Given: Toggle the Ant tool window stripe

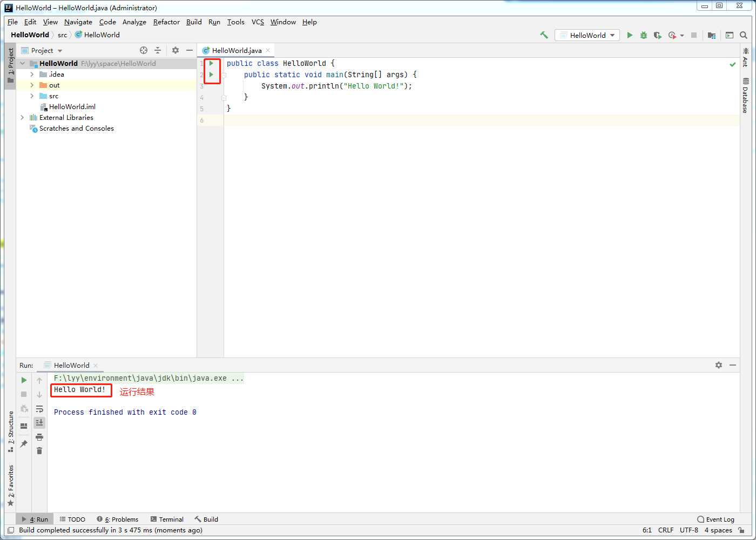Looking at the screenshot, I should point(745,57).
